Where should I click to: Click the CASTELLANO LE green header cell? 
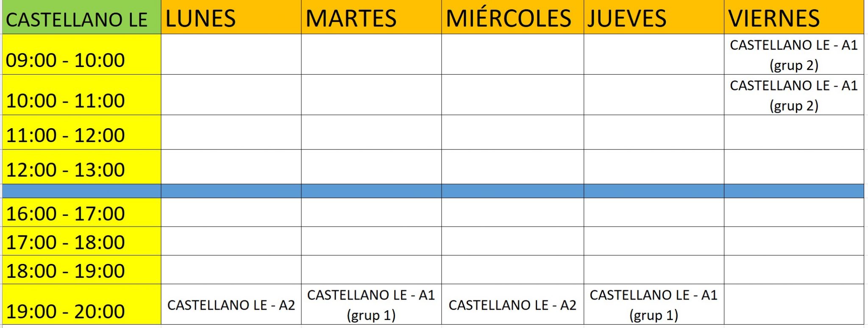[x=81, y=18]
